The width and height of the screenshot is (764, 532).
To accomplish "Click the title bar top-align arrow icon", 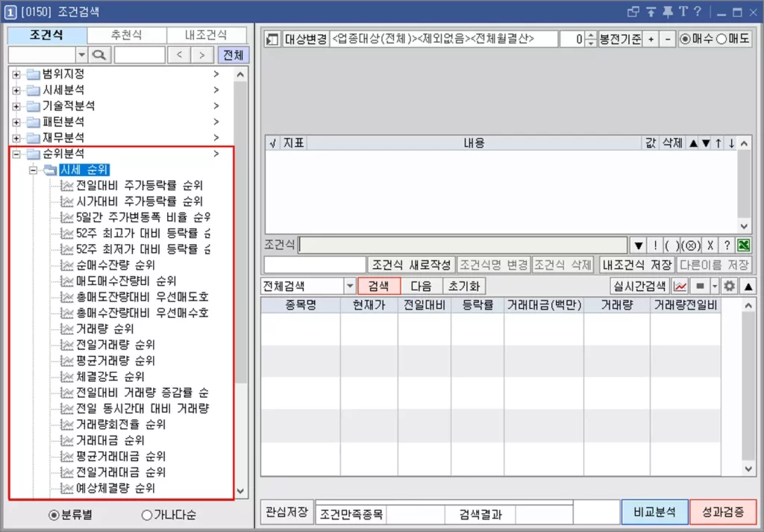I will click(651, 12).
